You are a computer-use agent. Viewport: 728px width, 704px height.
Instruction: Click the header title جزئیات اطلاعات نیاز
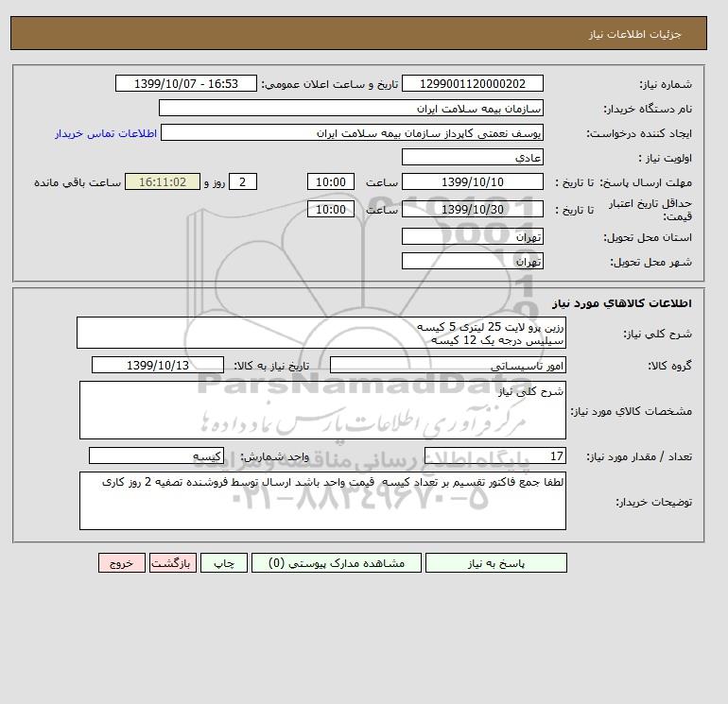[x=634, y=34]
